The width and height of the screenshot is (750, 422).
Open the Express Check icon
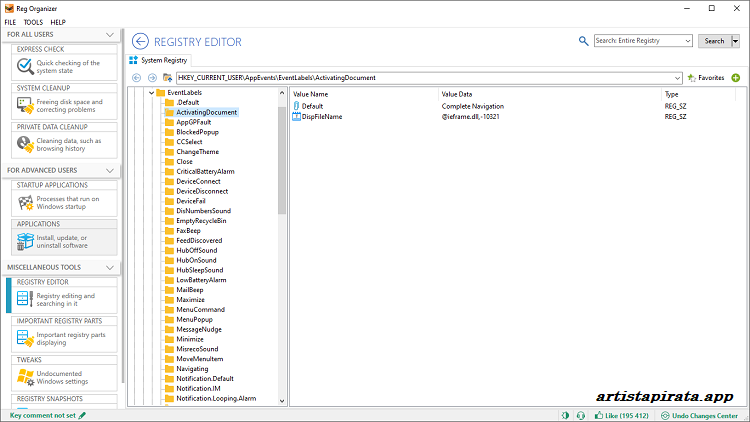[25, 67]
